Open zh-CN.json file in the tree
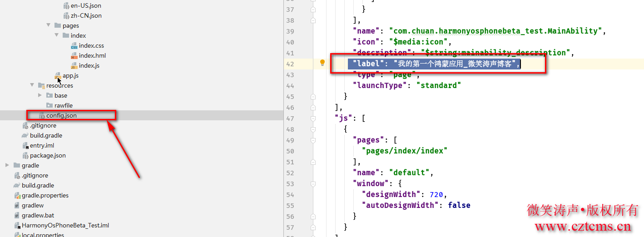This screenshot has width=644, height=237. (x=86, y=15)
